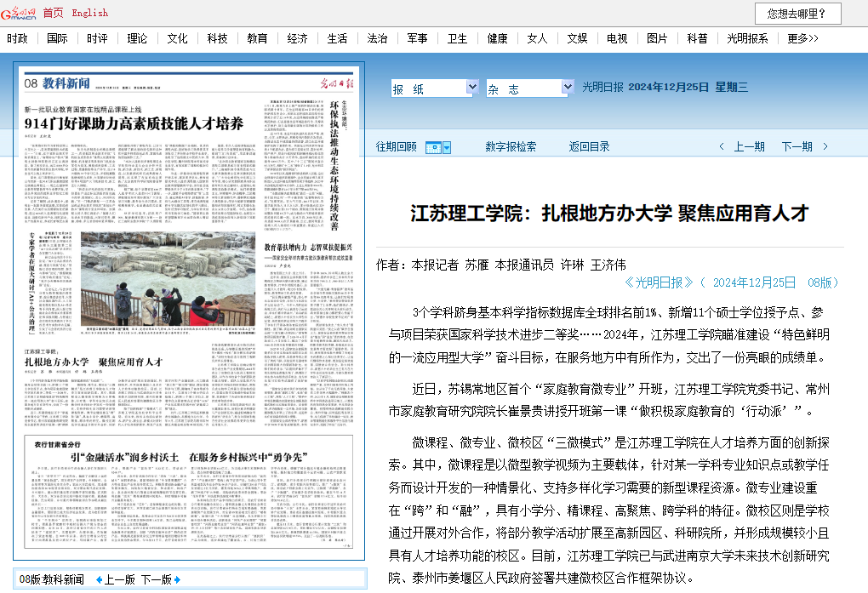Click the 08版:教科新闻 page label

(51, 579)
